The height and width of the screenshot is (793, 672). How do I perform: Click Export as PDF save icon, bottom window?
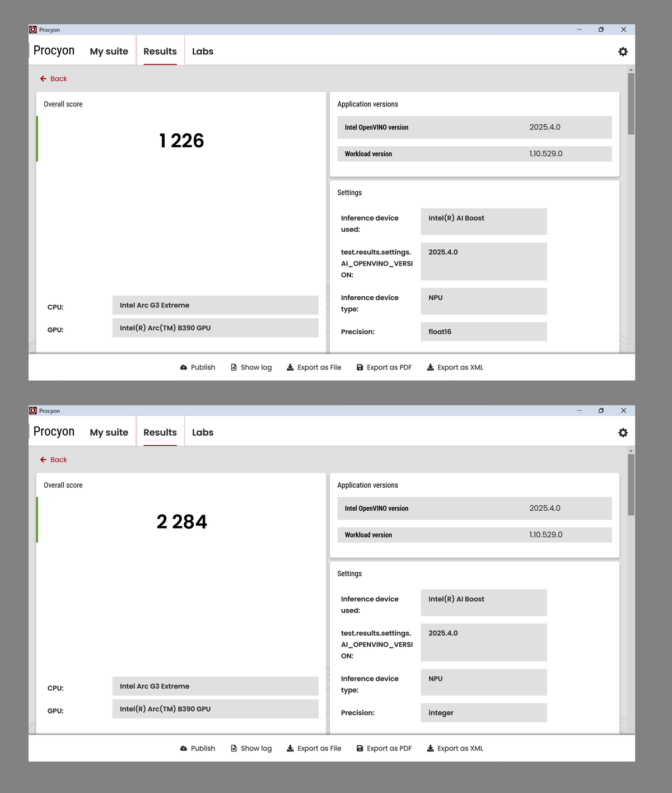[x=360, y=748]
